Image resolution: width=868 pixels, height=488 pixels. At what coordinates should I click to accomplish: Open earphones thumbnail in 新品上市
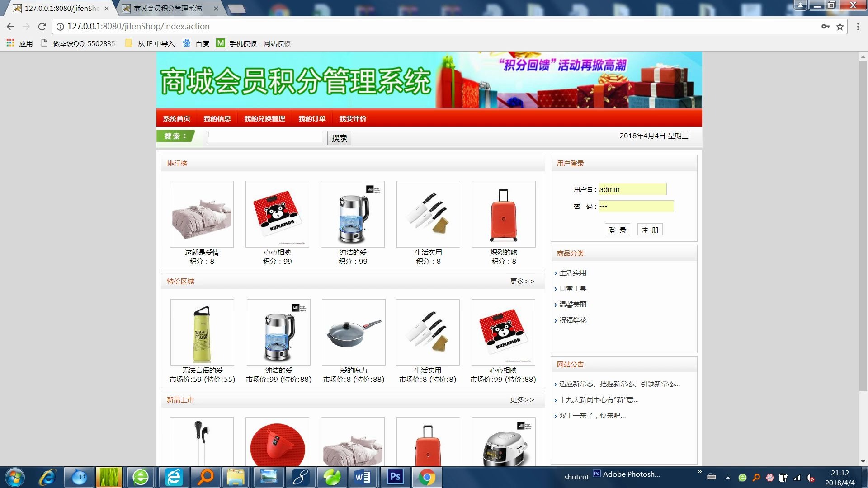(x=202, y=441)
